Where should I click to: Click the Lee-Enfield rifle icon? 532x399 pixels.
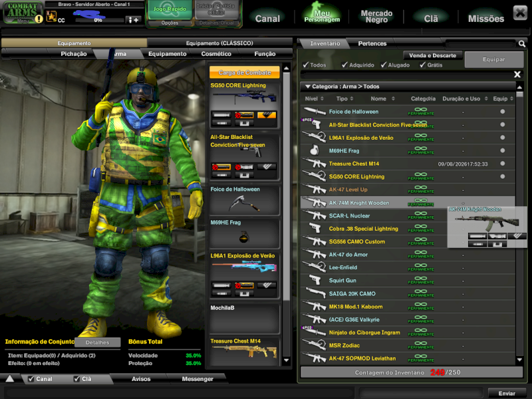315,267
